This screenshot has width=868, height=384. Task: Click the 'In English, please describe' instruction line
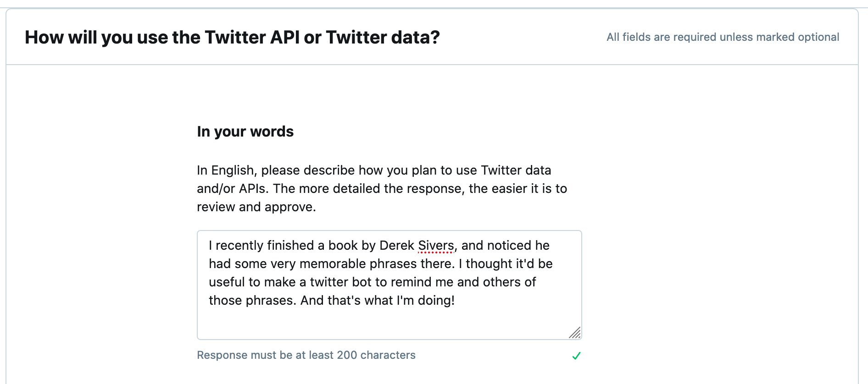pos(374,170)
